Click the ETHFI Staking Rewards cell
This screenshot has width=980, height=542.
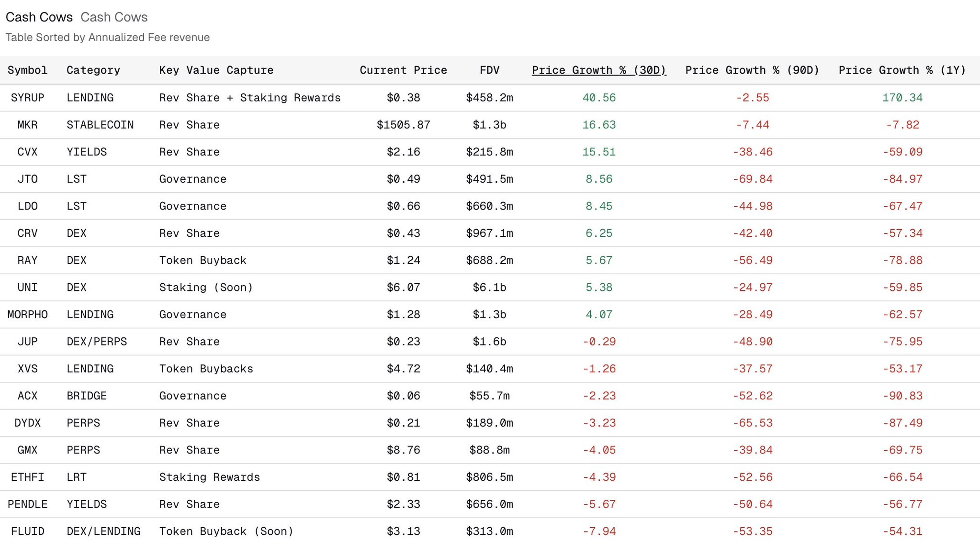click(209, 477)
